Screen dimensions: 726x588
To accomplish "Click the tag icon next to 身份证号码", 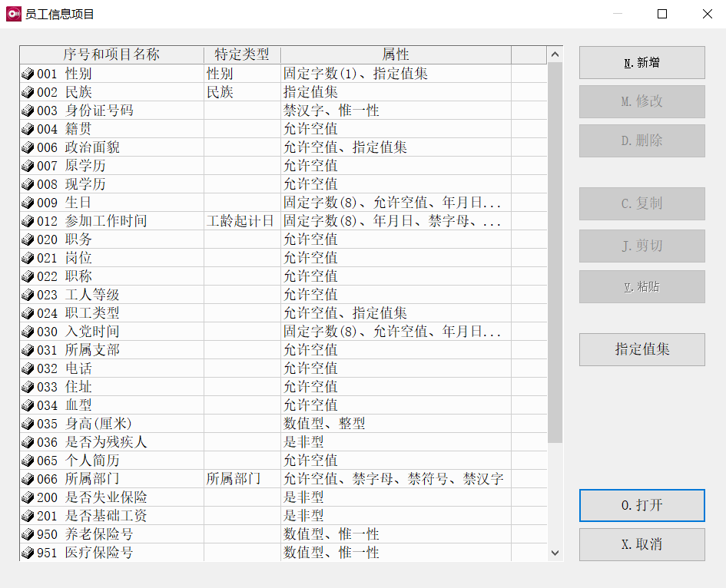I will point(26,110).
